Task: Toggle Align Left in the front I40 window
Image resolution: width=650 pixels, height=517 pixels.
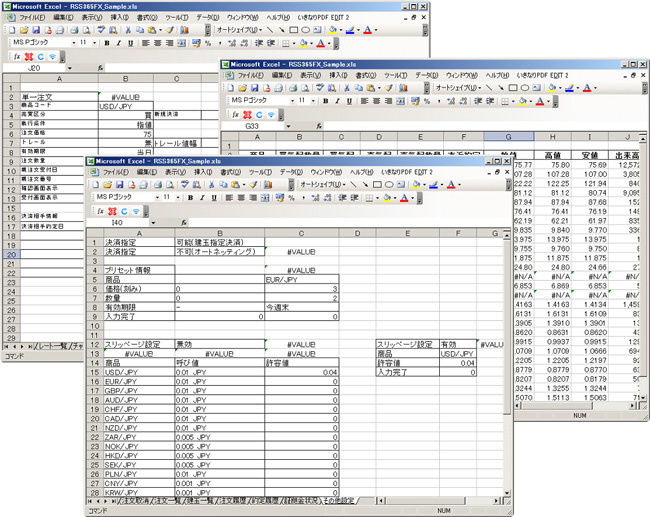Action: [229, 198]
